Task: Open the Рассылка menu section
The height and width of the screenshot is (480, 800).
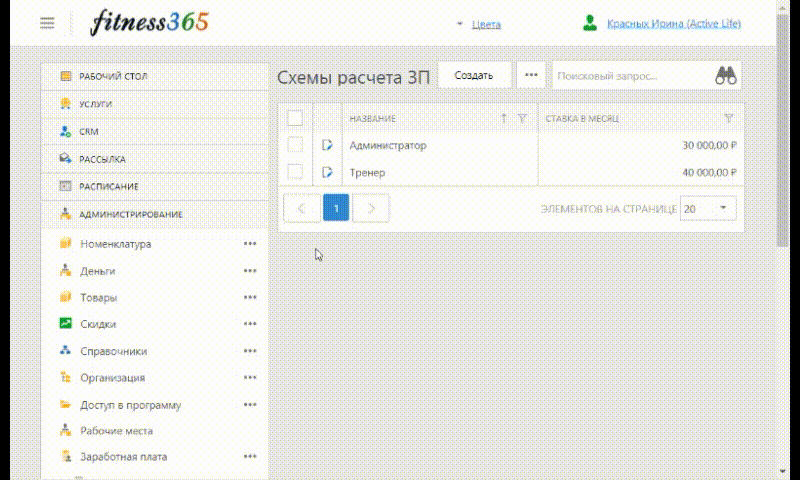Action: pos(155,159)
